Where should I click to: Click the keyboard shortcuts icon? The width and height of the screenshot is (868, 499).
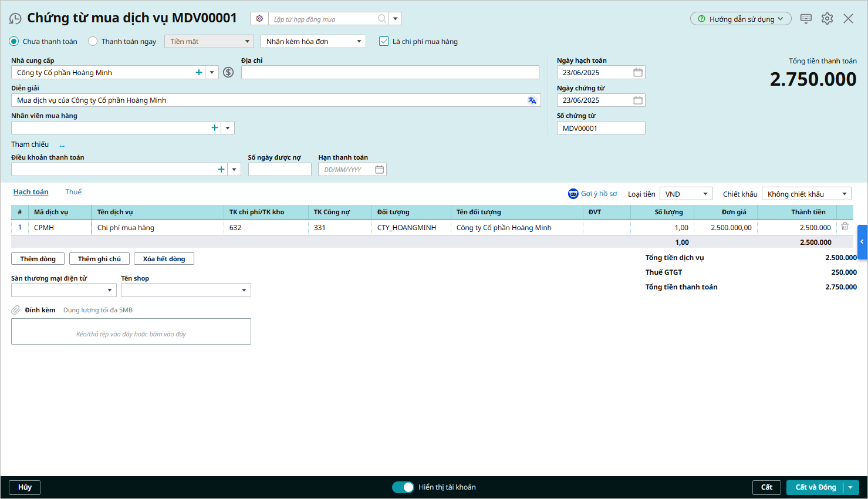click(806, 19)
